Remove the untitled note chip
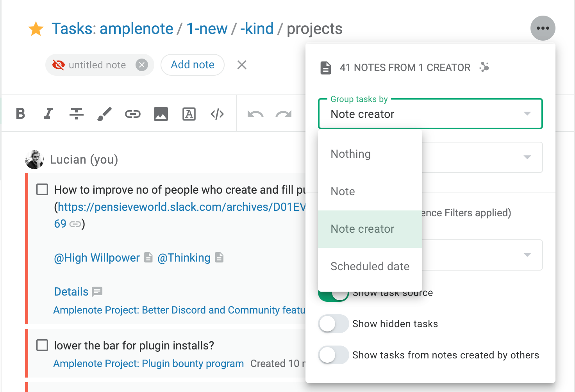This screenshot has height=392, width=575. 141,65
